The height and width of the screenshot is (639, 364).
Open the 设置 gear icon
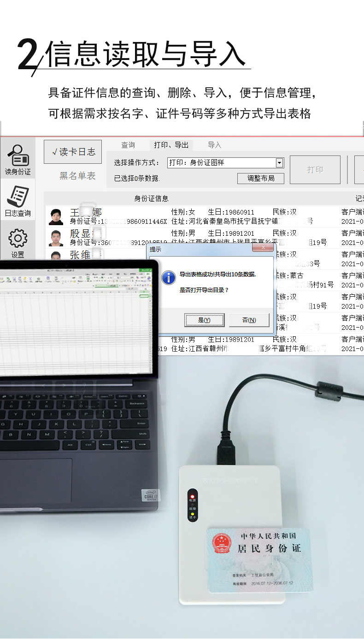tap(18, 243)
